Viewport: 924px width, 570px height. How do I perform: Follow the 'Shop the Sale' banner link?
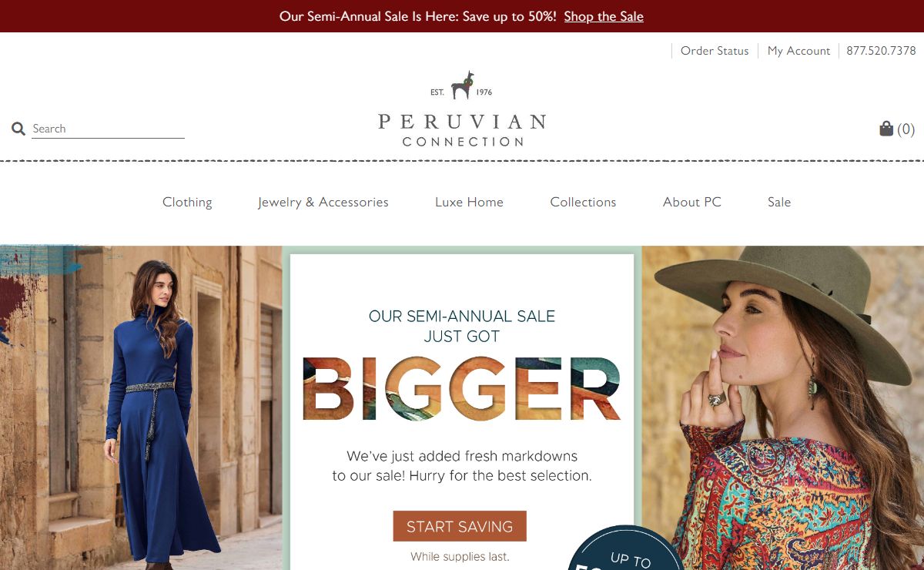point(604,16)
